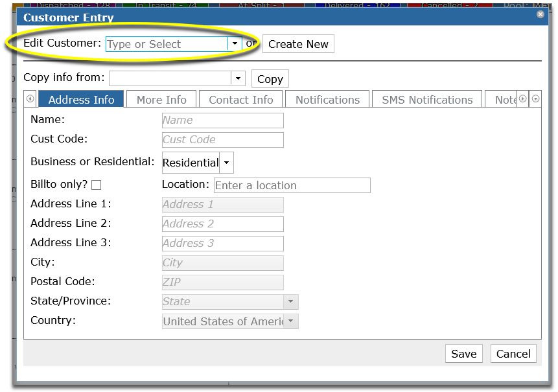The width and height of the screenshot is (558, 392).
Task: Click the City input field
Action: pos(223,263)
